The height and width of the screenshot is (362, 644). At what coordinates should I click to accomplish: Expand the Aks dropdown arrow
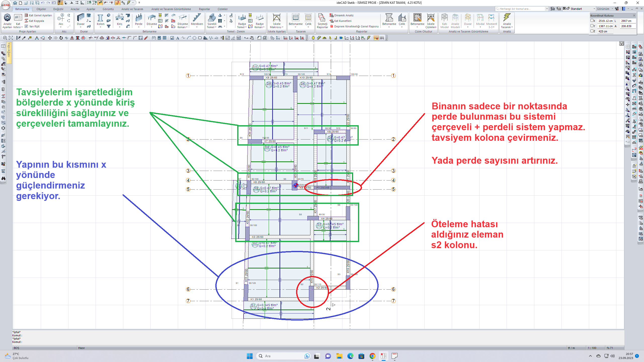coord(61,27)
